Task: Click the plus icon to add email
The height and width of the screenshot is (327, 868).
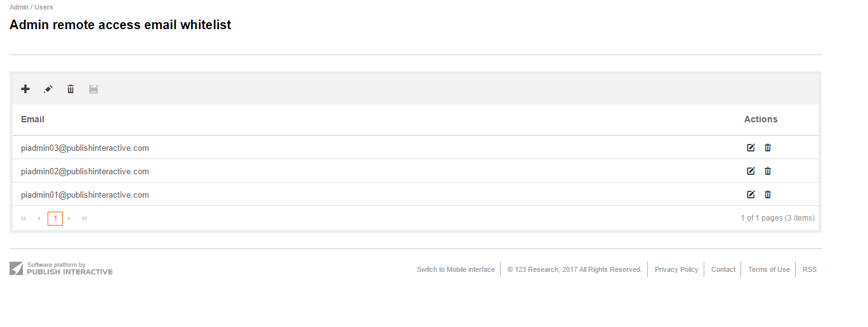Action: pos(25,89)
